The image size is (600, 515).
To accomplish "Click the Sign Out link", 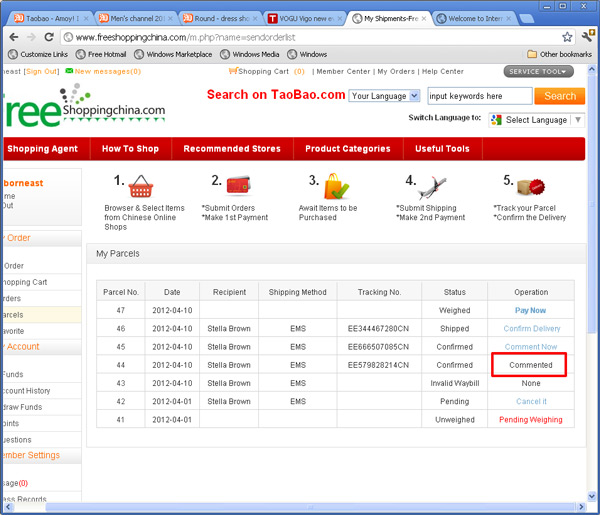I will click(x=41, y=72).
